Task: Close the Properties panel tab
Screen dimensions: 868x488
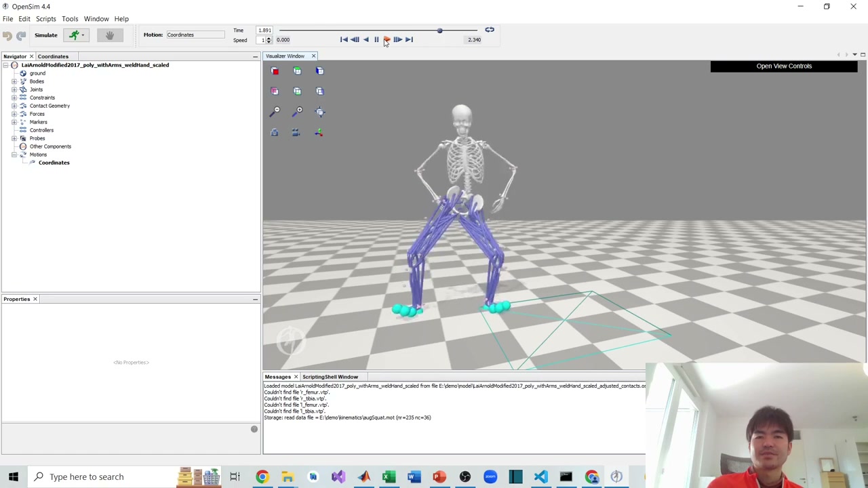Action: [x=35, y=299]
